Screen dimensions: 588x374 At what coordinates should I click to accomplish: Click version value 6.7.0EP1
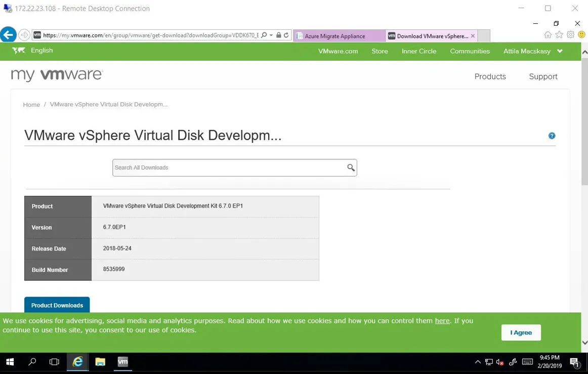tap(114, 227)
